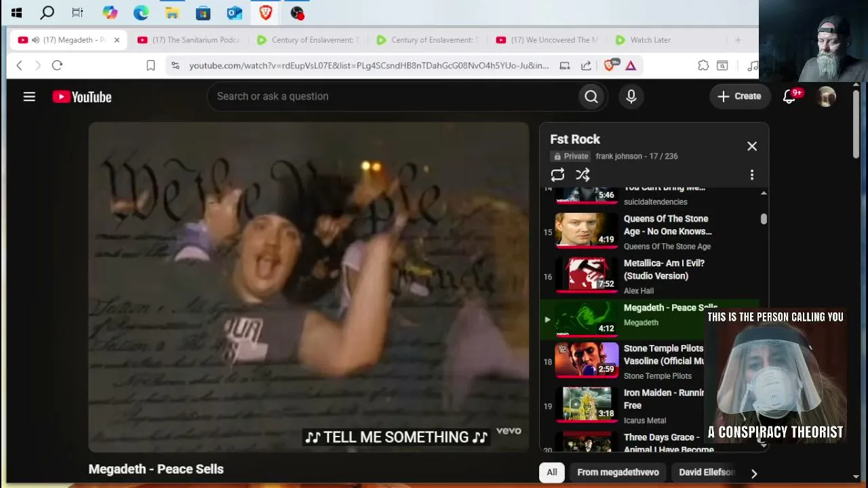The width and height of the screenshot is (868, 488).
Task: Open a new browser tab
Action: [738, 40]
